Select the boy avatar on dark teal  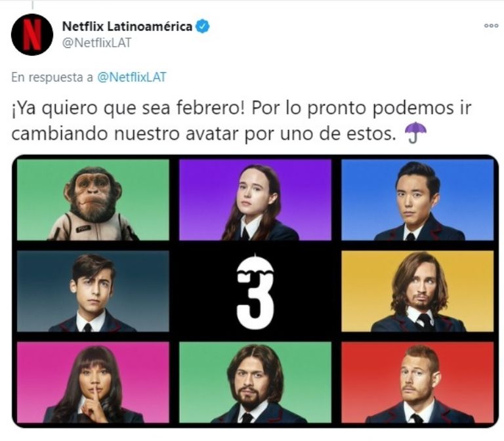[x=93, y=291]
